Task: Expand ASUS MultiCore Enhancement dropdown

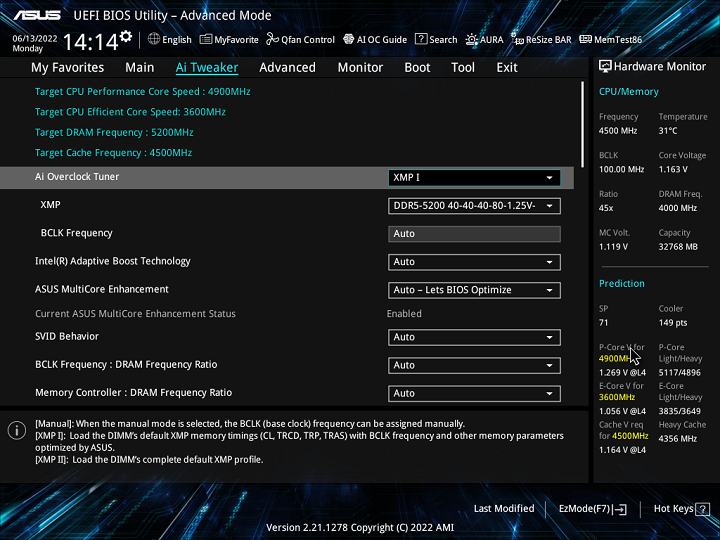Action: [x=474, y=290]
